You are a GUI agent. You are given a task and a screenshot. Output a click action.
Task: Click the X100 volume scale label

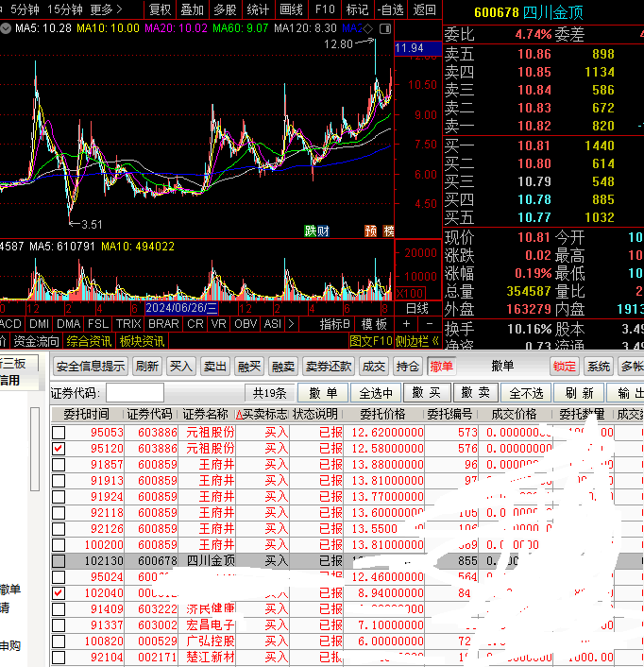pyautogui.click(x=410, y=294)
